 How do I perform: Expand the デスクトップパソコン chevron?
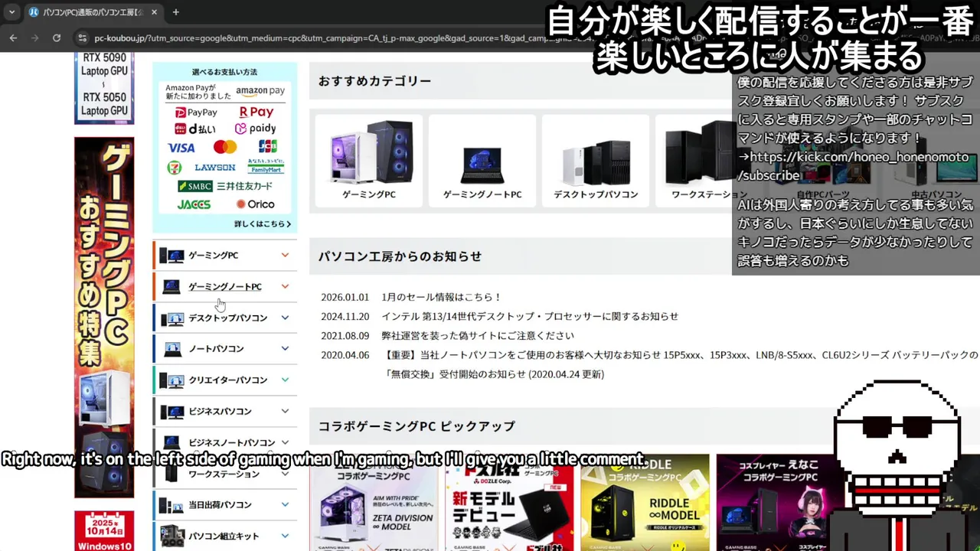point(285,318)
